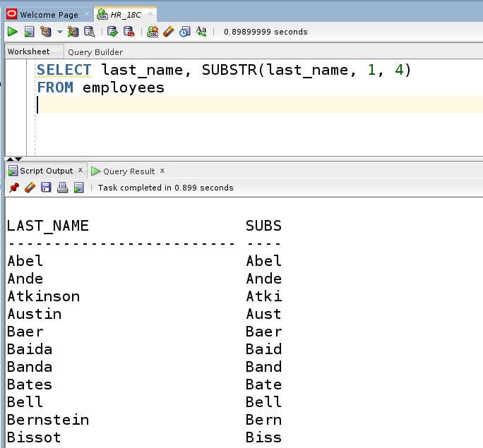Clear the worksheet using the eraser icon
Viewport: 483px width, 448px height.
click(169, 32)
